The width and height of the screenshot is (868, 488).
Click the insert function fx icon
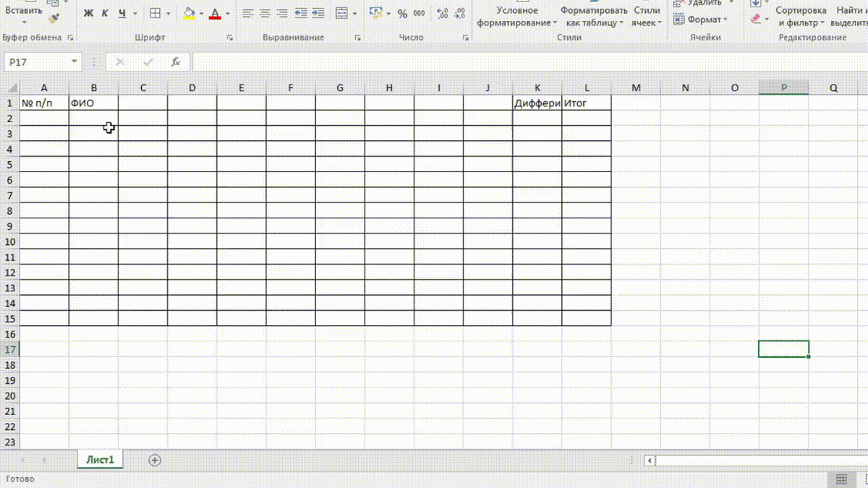pyautogui.click(x=175, y=62)
